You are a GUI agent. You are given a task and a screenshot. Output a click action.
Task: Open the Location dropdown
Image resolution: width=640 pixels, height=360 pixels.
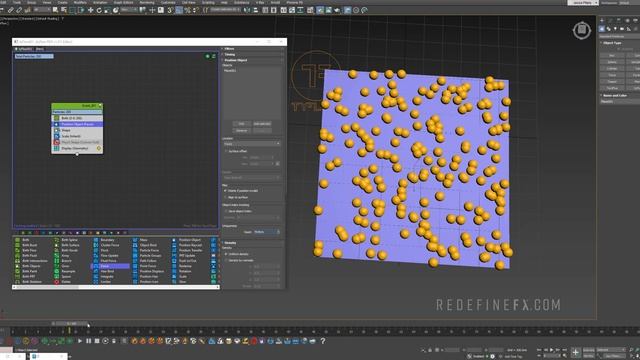click(252, 144)
